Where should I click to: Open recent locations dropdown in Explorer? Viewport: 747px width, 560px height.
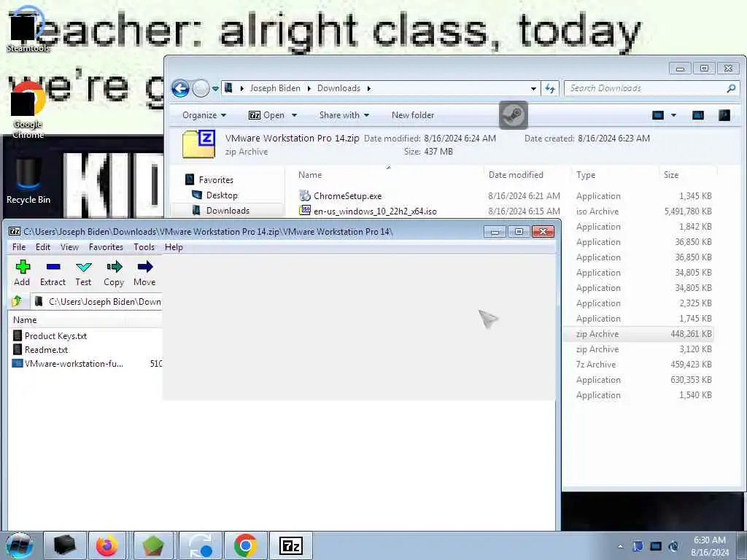(215, 88)
